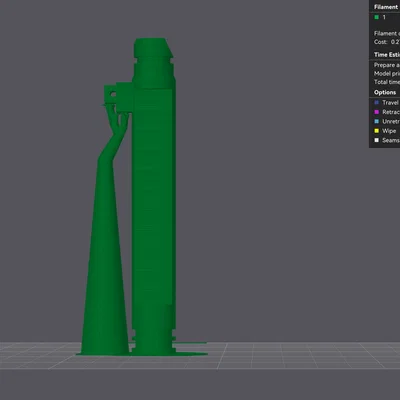
Task: Click the Filament legend heading
Action: click(x=386, y=7)
